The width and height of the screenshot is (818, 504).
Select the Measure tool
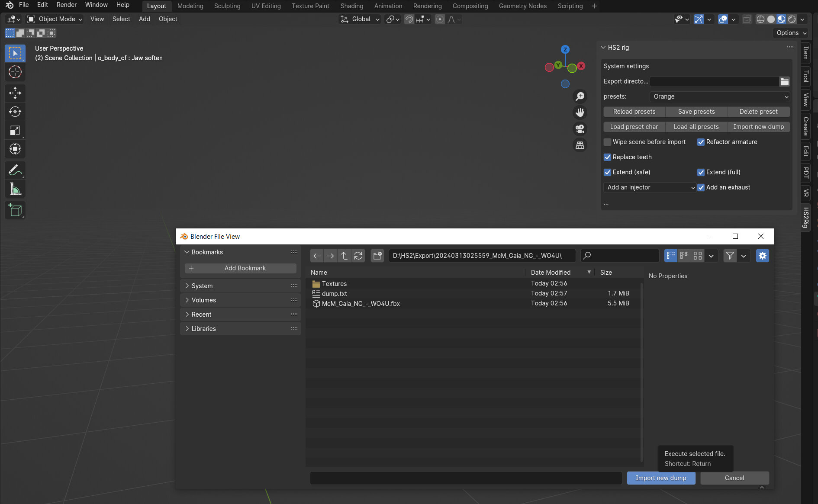coord(15,189)
